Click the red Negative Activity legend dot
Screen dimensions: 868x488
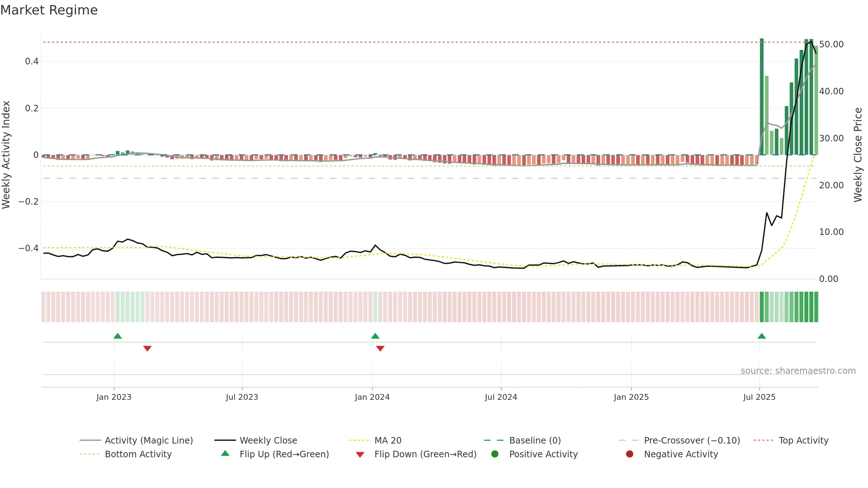tap(630, 454)
